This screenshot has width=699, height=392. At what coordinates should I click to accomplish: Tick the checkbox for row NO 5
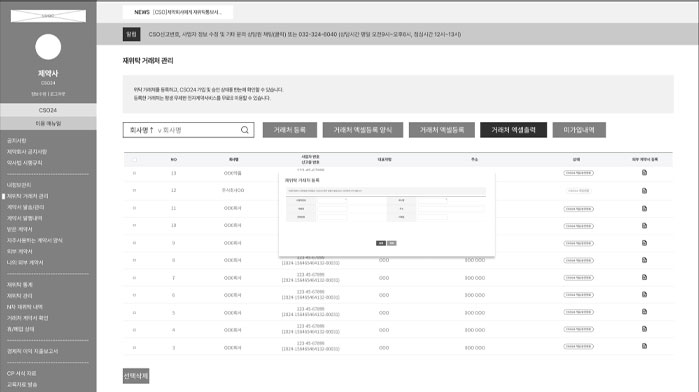point(134,313)
